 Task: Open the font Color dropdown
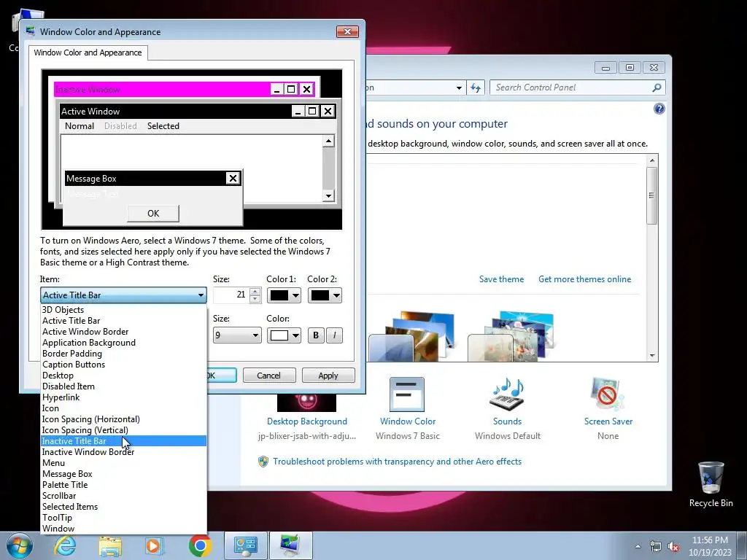(x=295, y=335)
